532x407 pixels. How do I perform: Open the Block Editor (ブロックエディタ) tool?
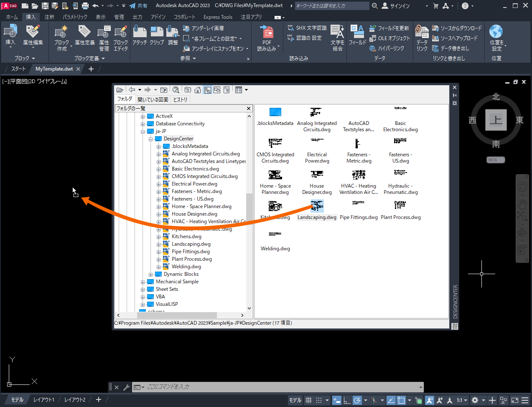[x=120, y=32]
